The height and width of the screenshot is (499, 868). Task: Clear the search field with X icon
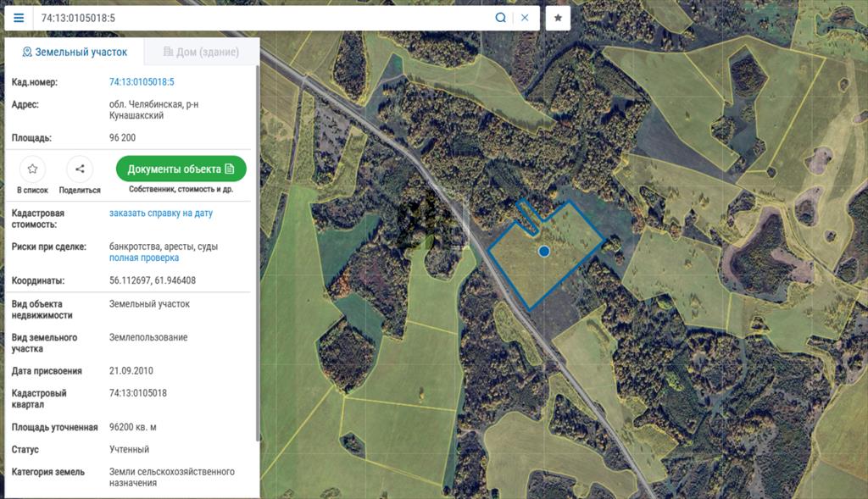525,18
